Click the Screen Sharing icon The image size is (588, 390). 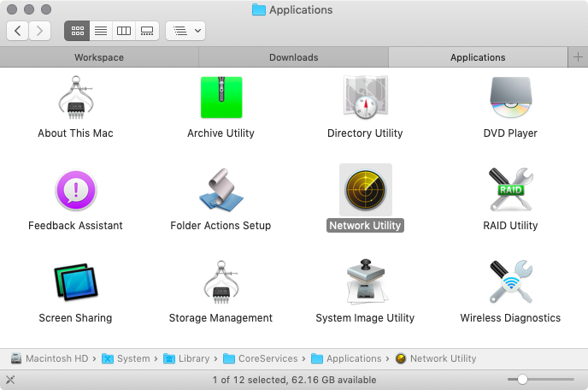click(x=75, y=282)
